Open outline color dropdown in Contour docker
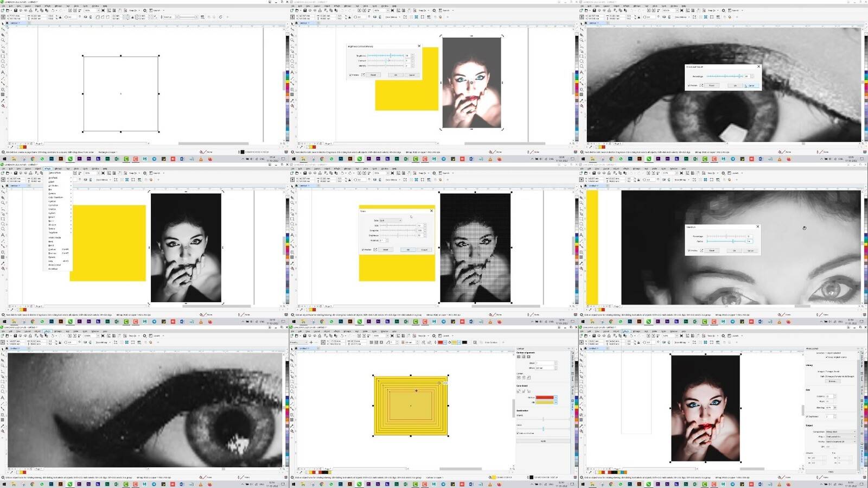Image resolution: width=868 pixels, height=488 pixels. pos(556,397)
